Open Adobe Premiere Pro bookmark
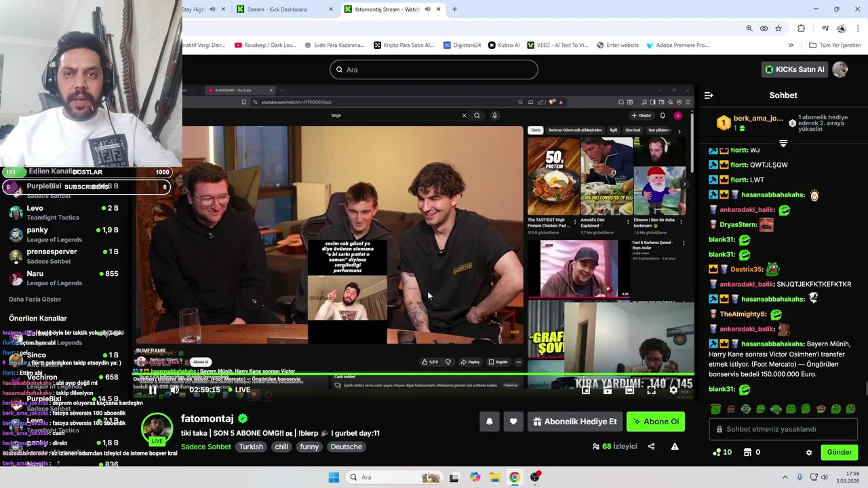 click(x=677, y=45)
